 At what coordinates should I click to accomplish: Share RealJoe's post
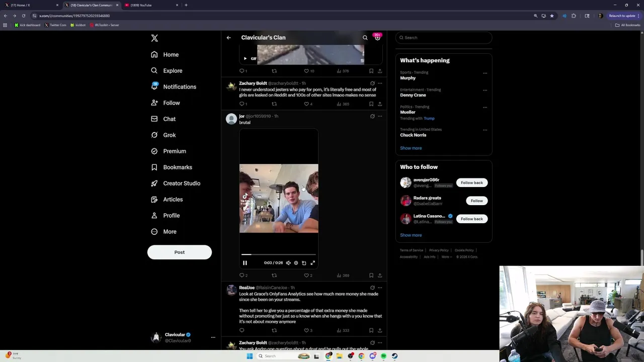[x=380, y=330]
